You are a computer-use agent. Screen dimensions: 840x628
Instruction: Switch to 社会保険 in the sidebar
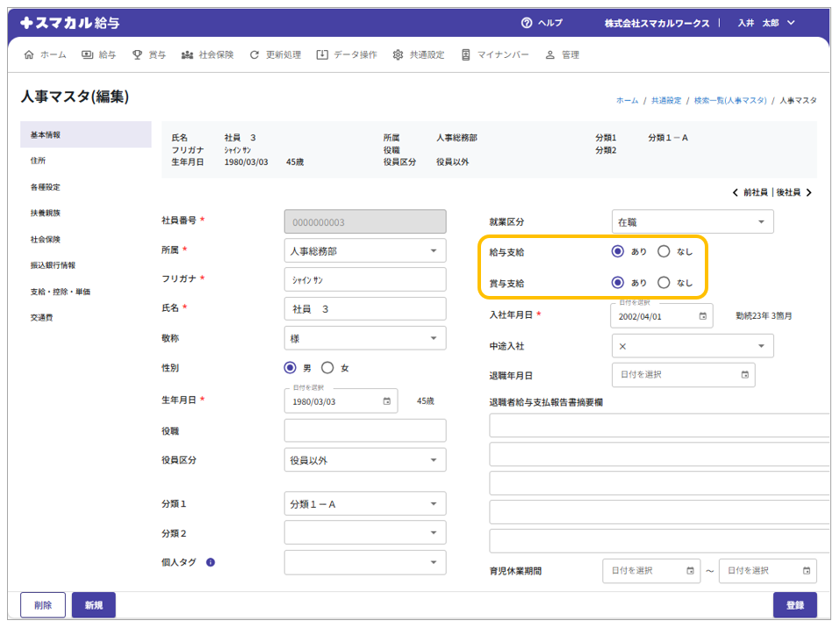coord(45,239)
